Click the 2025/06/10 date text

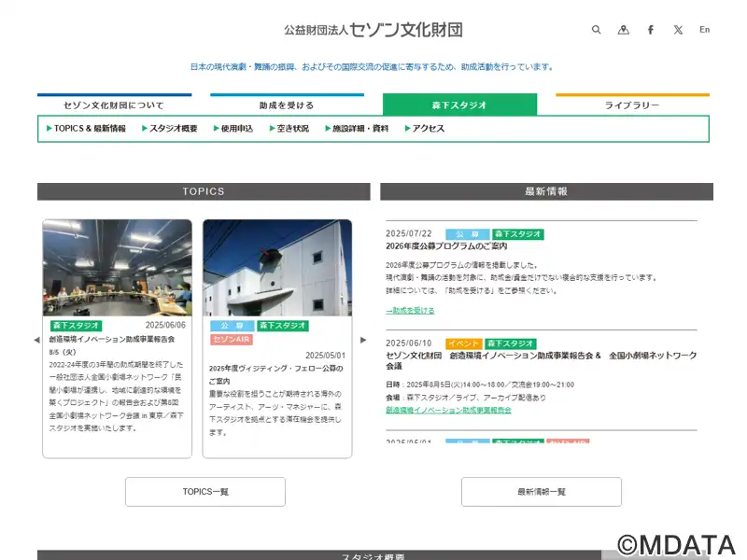point(409,343)
